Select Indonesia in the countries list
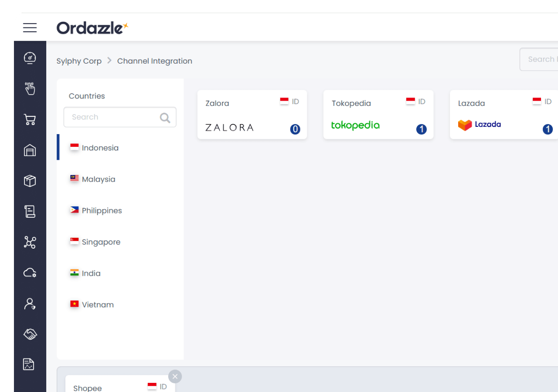The width and height of the screenshot is (558, 392). coord(100,148)
